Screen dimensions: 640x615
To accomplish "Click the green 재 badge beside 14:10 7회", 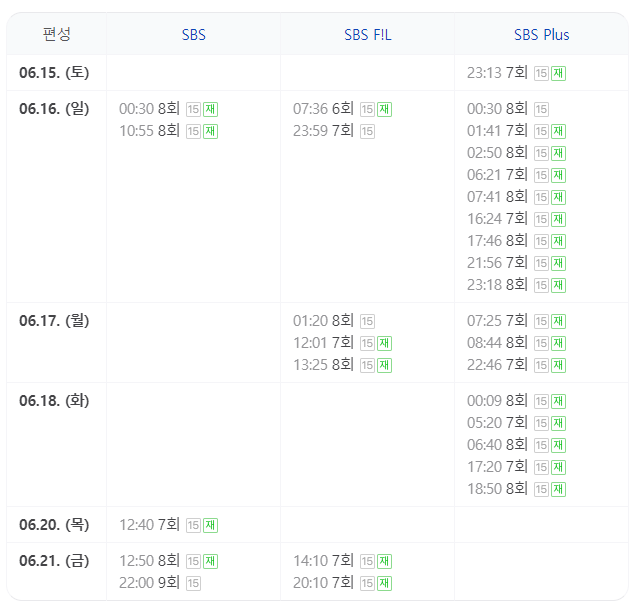I will 384,562.
